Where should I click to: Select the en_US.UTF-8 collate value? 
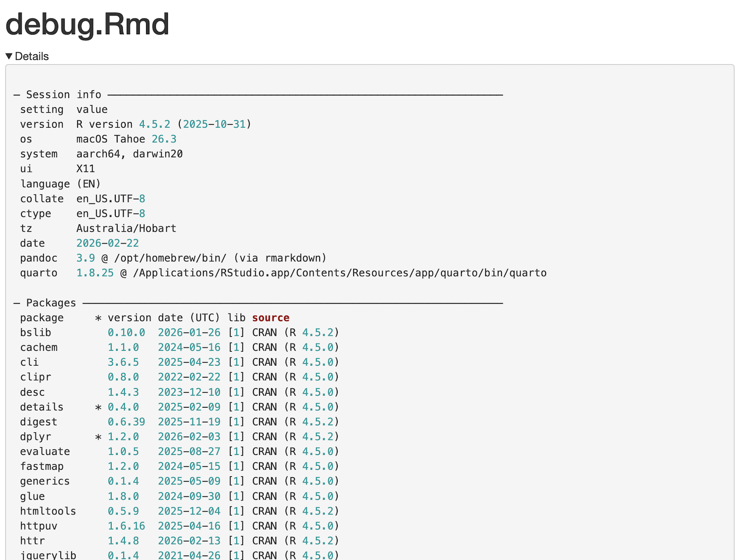110,198
